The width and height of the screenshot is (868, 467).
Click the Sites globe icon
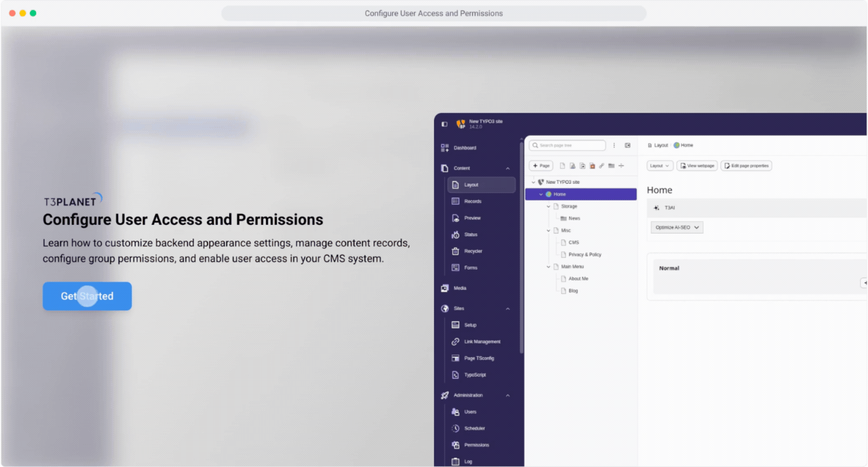(445, 309)
